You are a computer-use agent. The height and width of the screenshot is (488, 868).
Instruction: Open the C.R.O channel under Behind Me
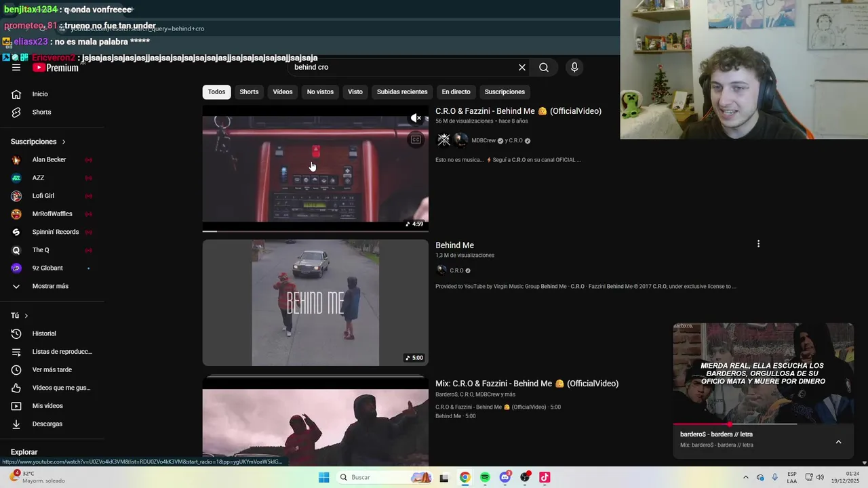[456, 270]
